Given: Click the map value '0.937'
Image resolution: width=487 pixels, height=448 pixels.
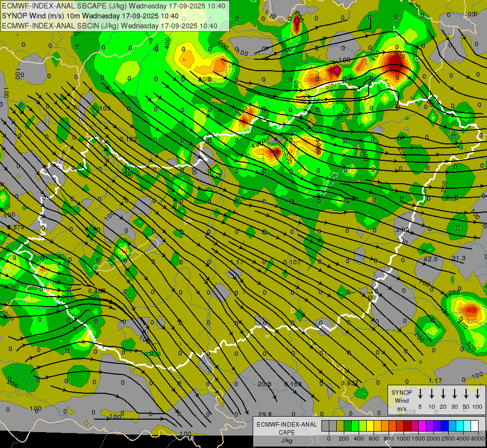Looking at the screenshot, I should [349, 383].
